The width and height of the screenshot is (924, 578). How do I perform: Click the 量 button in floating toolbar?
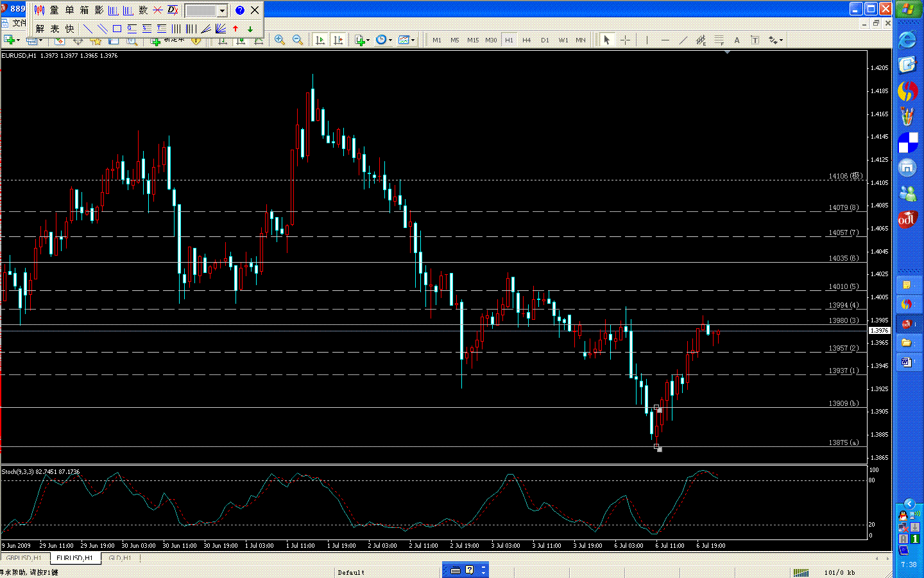(55, 10)
